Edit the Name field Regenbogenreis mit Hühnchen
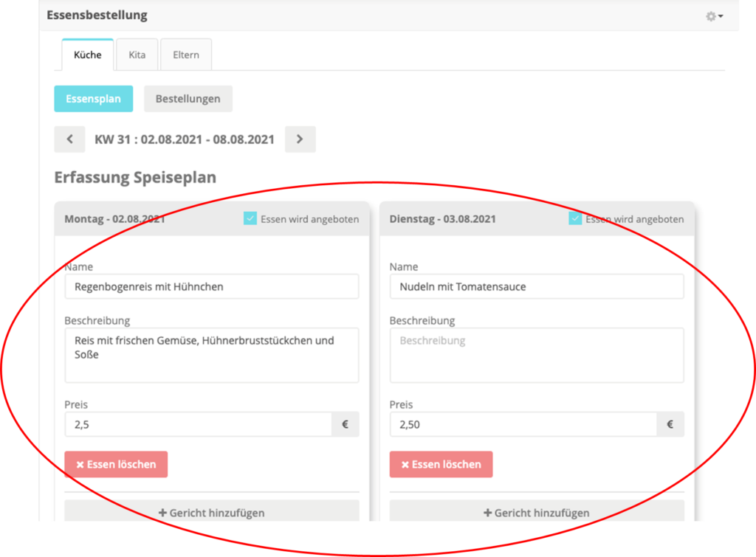The image size is (756, 557). click(212, 287)
